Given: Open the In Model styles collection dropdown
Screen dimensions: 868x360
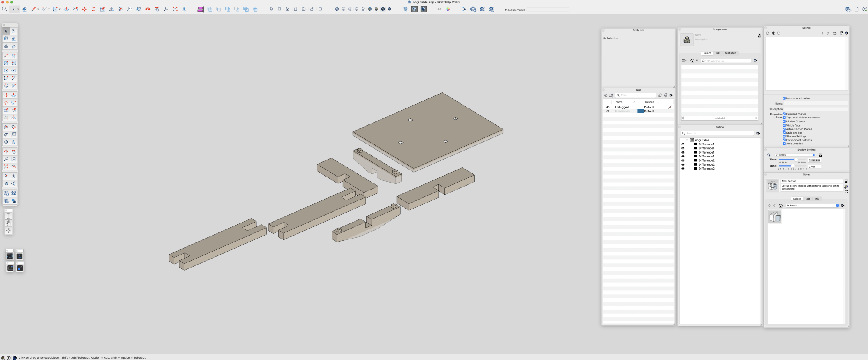Looking at the screenshot, I should [812, 206].
